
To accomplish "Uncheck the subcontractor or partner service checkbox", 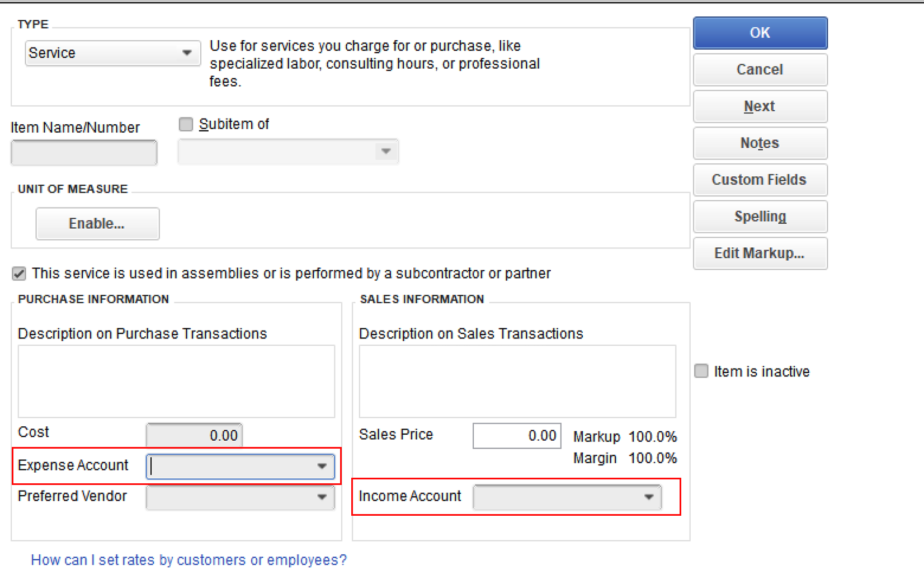I will (x=19, y=274).
